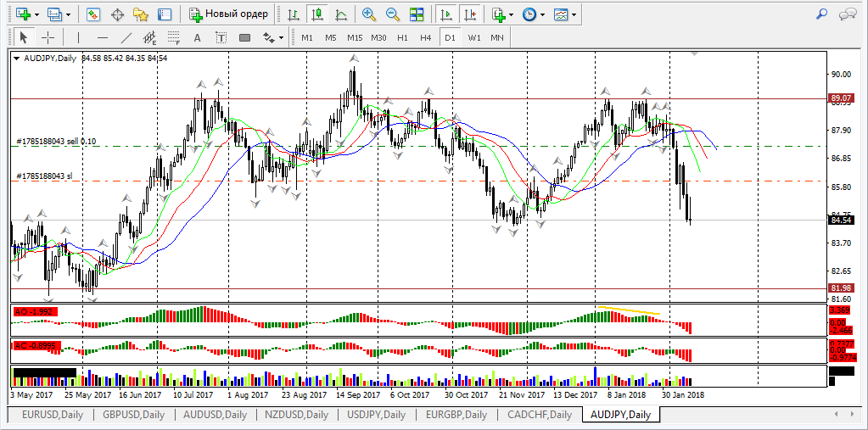Open the Profiles toolbar icon
Viewport: 868px width, 430px height.
[x=54, y=14]
